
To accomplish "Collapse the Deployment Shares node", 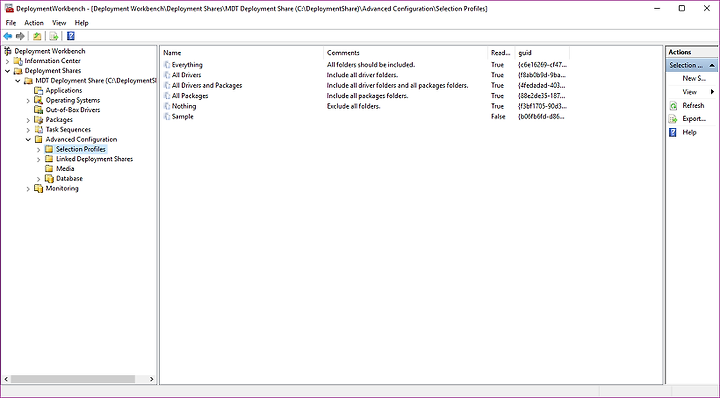I will click(7, 71).
